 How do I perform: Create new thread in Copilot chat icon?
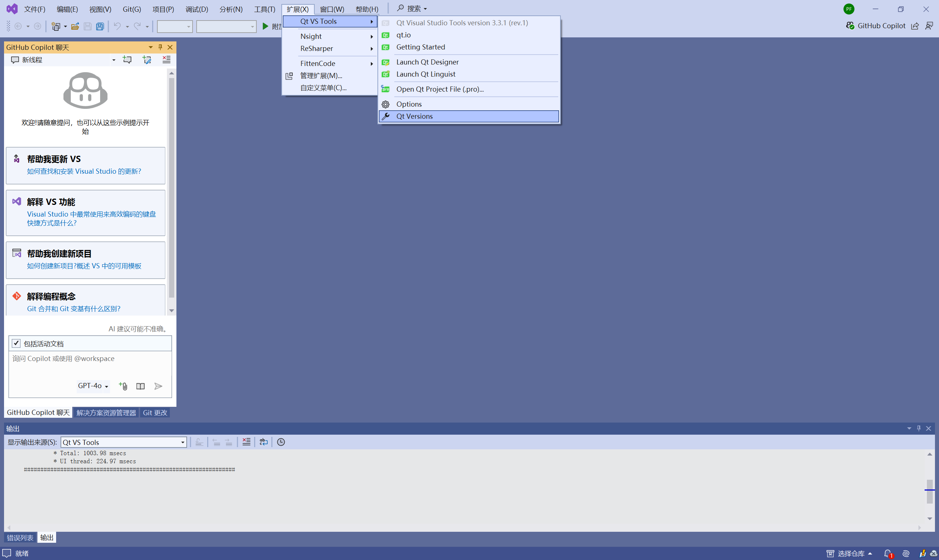(127, 60)
